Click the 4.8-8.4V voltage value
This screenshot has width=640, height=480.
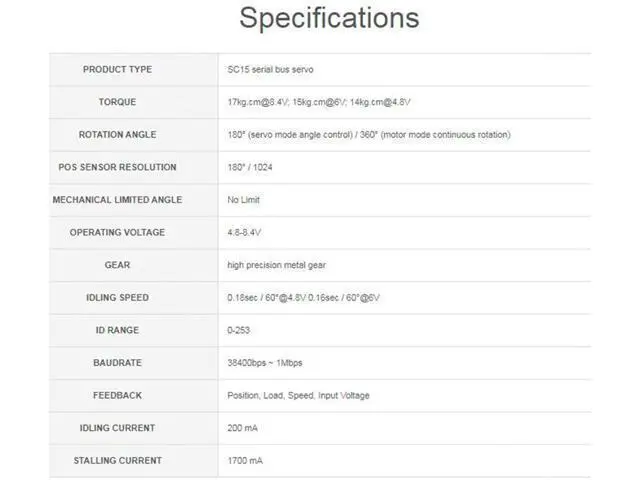pos(244,233)
